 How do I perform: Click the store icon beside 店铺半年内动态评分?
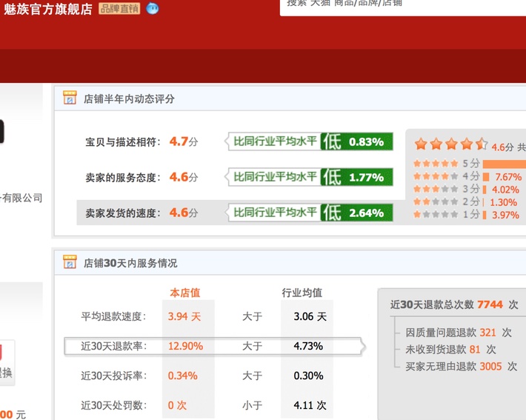70,98
